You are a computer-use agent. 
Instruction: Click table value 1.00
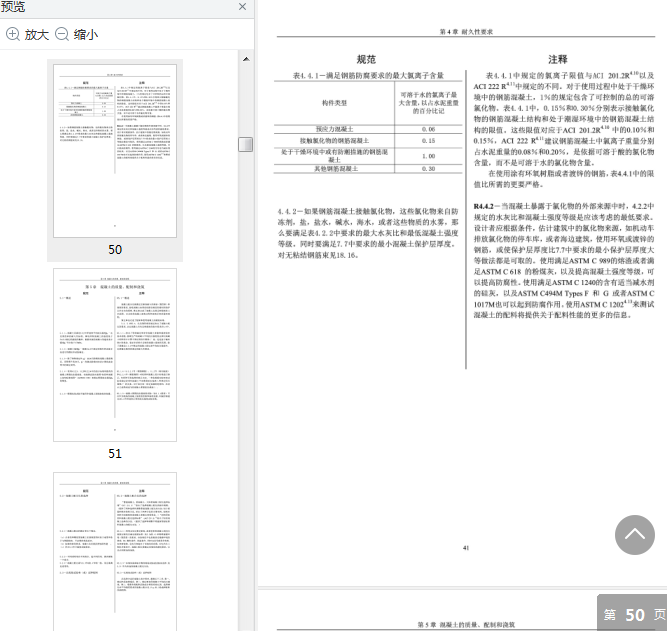tap(428, 156)
